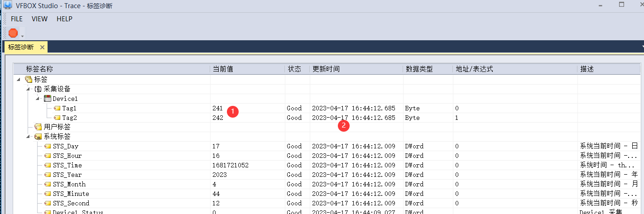Select the Tag1 row label

69,108
